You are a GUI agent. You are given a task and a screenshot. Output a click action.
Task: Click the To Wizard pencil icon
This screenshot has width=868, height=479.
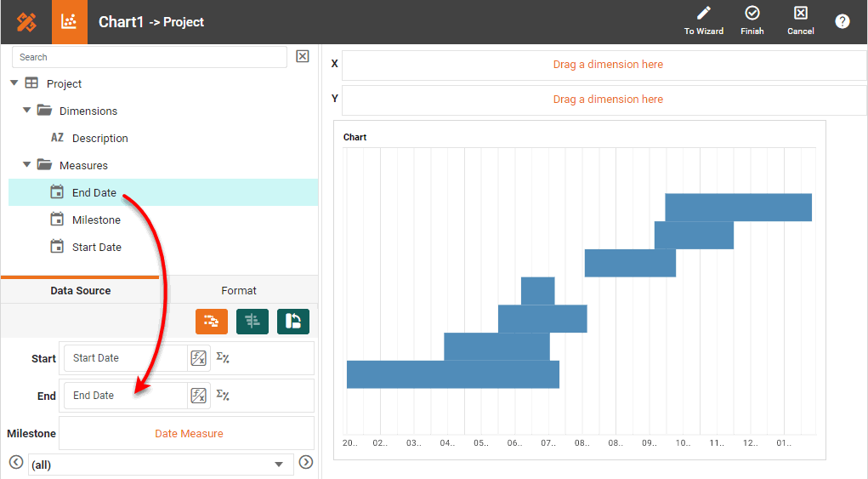pos(703,14)
